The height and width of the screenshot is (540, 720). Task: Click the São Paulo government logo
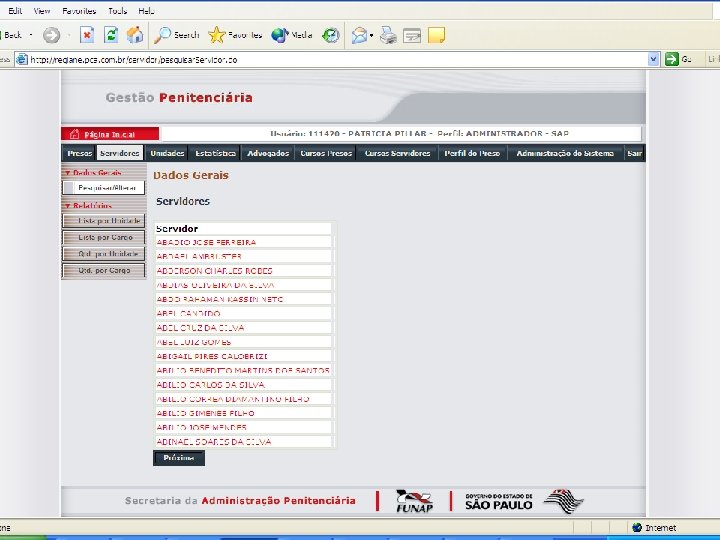pos(524,501)
